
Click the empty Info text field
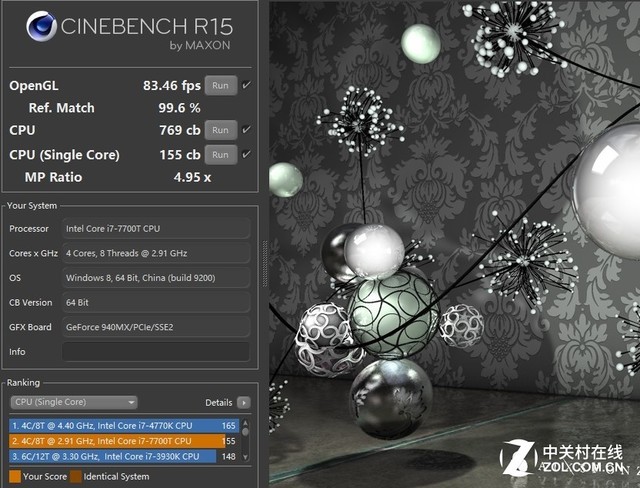(155, 352)
